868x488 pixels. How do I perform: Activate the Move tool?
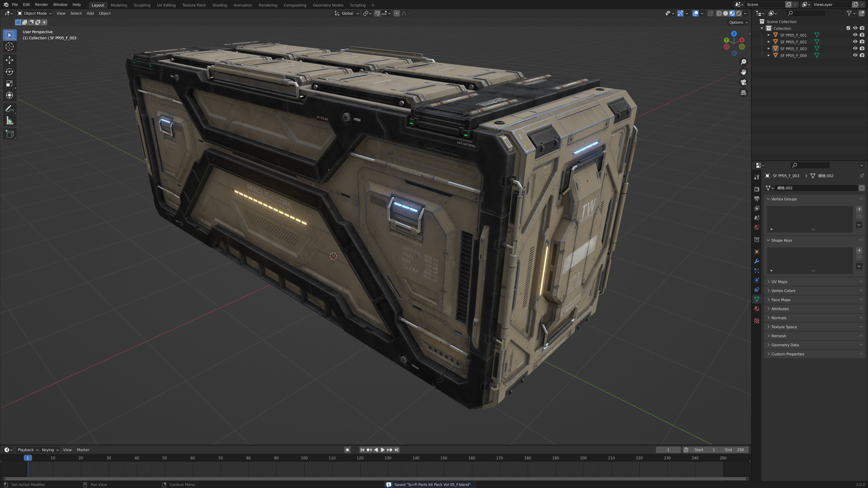(9, 60)
